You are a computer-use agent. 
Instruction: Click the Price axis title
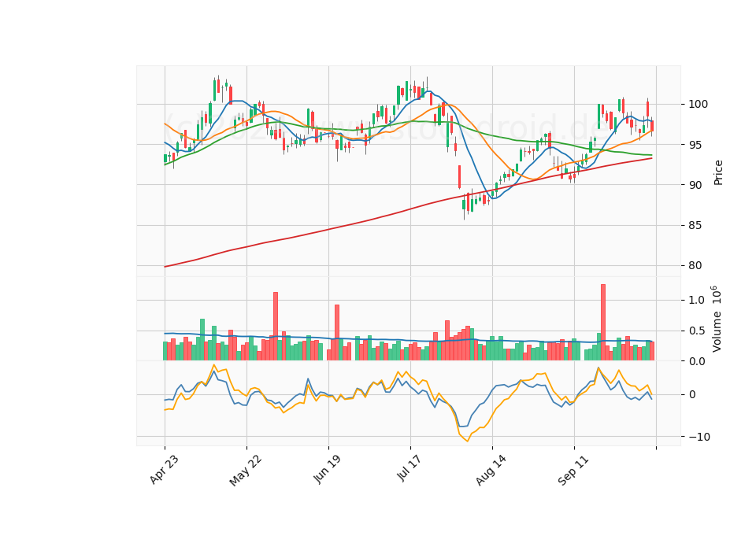point(718,172)
